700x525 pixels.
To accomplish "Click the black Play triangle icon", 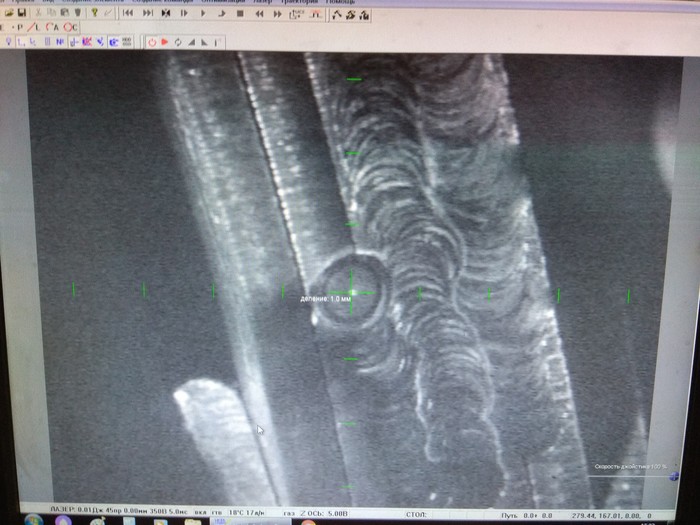I will [x=203, y=13].
